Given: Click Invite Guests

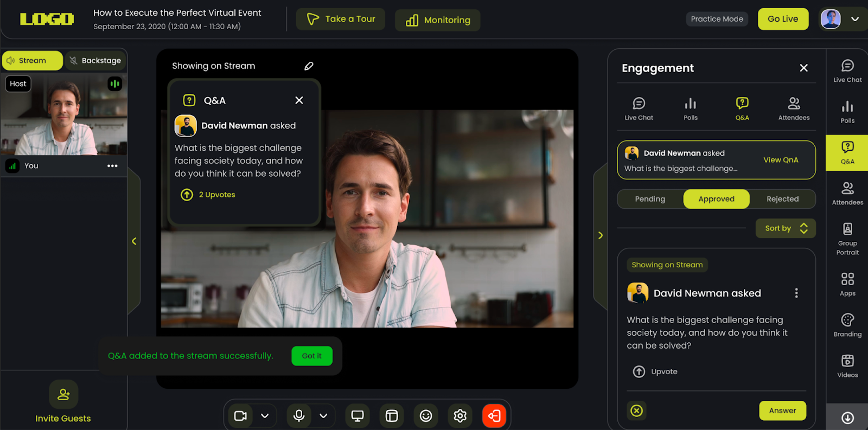Looking at the screenshot, I should (63, 402).
